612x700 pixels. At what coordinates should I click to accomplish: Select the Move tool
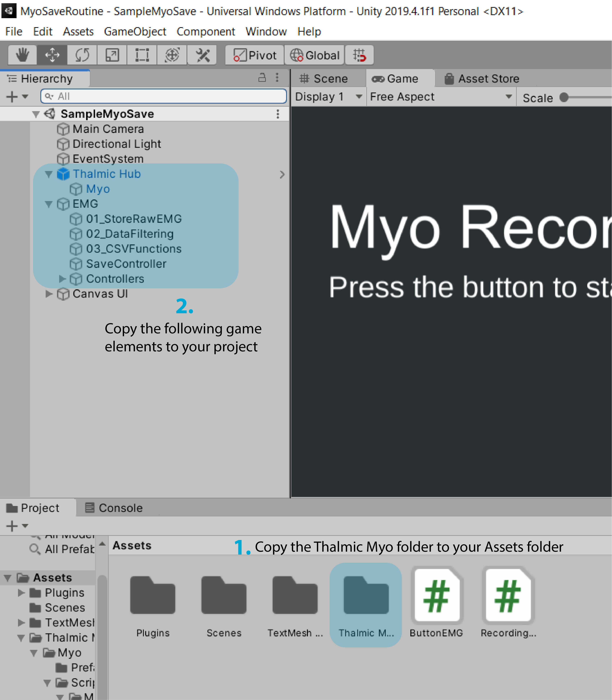pyautogui.click(x=52, y=55)
